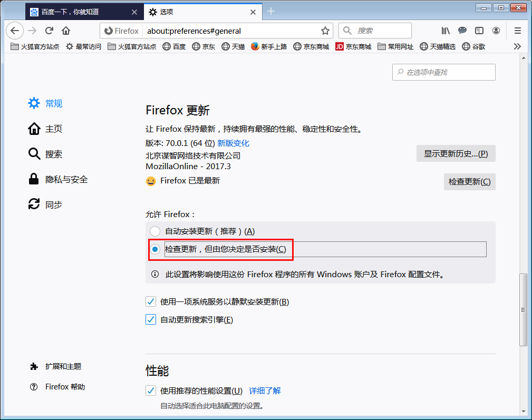
Task: Bookmark this page with the star icon
Action: [x=326, y=31]
